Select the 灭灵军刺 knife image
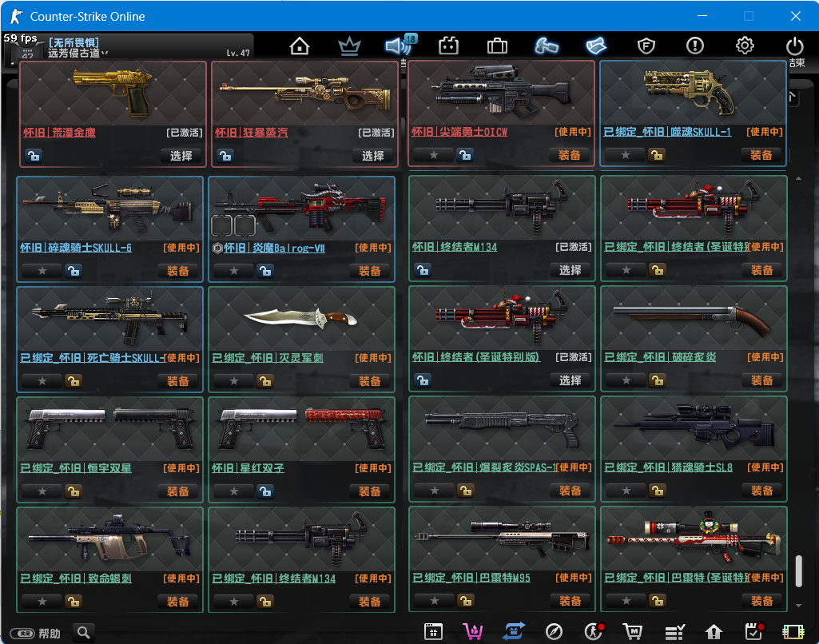 [x=300, y=317]
